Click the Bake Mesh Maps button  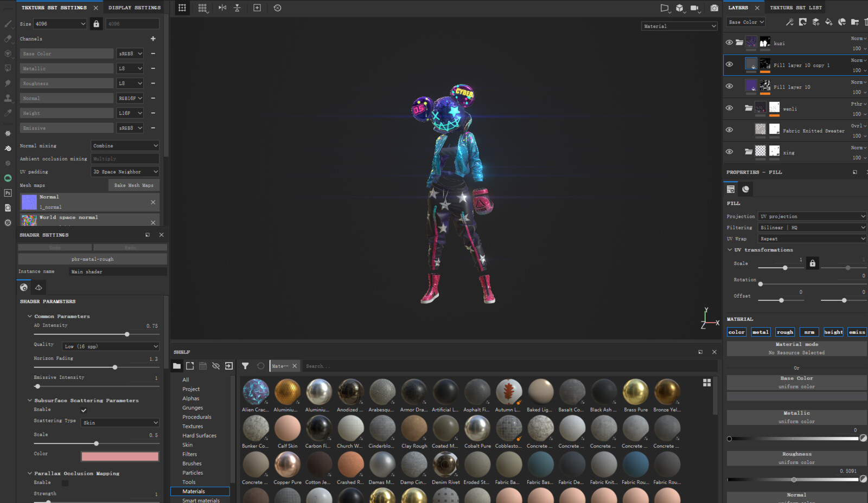click(134, 185)
